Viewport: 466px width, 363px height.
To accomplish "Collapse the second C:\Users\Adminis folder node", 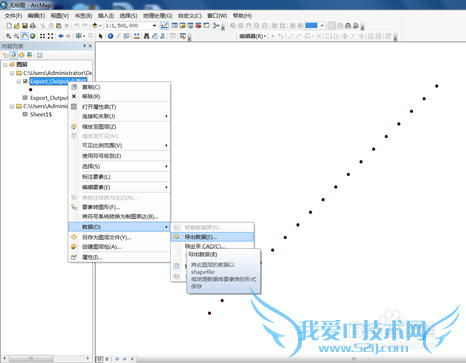I will 12,106.
